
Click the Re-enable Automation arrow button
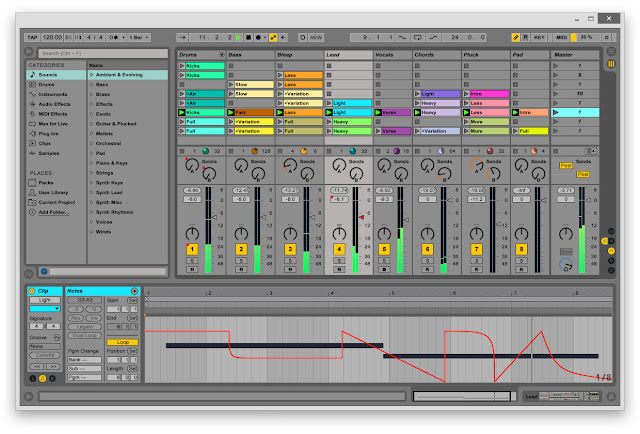[283, 38]
